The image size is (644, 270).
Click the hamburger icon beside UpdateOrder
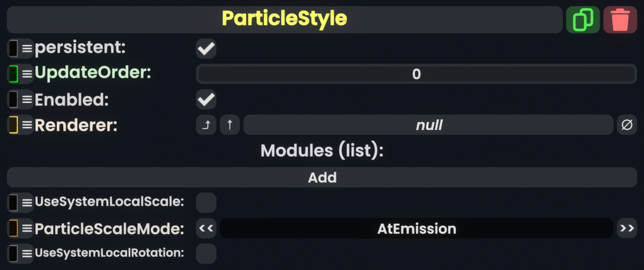tap(27, 73)
